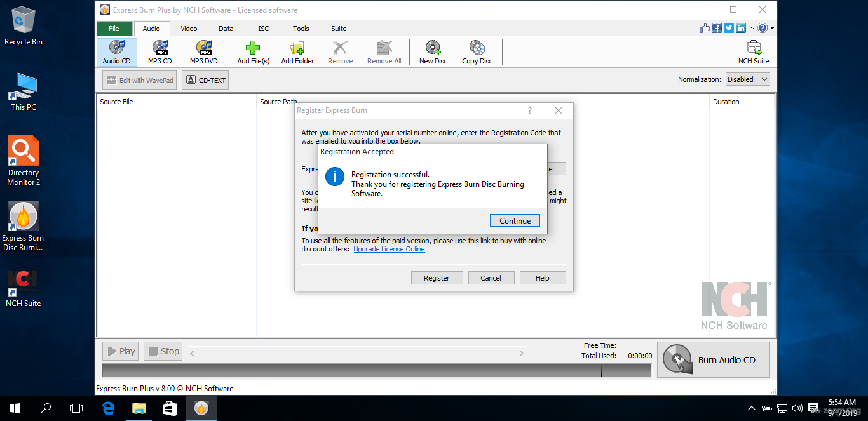Click Help in the Register dialog
Viewport: 868px width, 421px height.
pos(543,278)
